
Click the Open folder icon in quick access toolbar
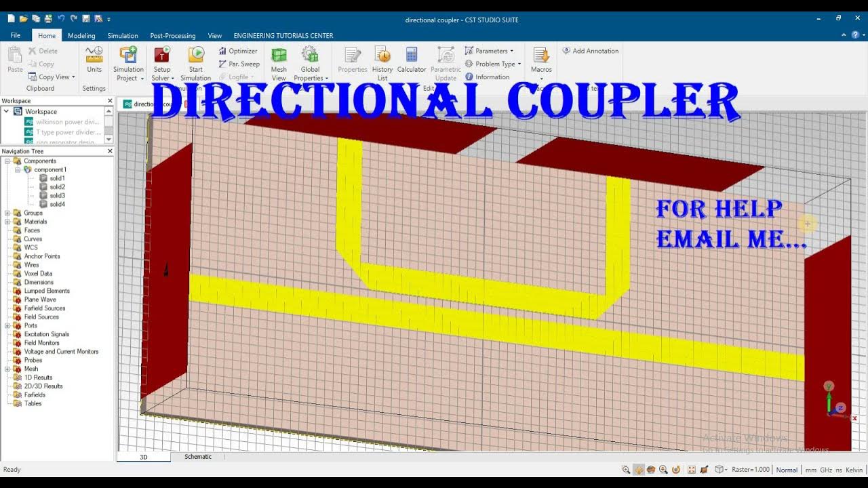[x=23, y=19]
